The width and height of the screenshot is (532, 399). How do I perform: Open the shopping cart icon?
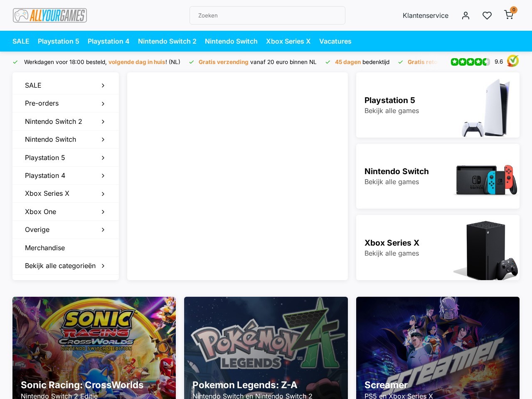(x=509, y=15)
